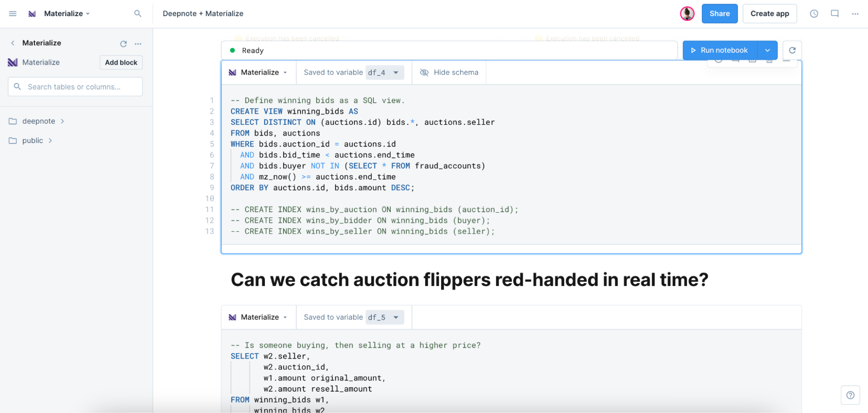Click the chevron next to deepnote
This screenshot has width=868, height=413.
(x=63, y=121)
